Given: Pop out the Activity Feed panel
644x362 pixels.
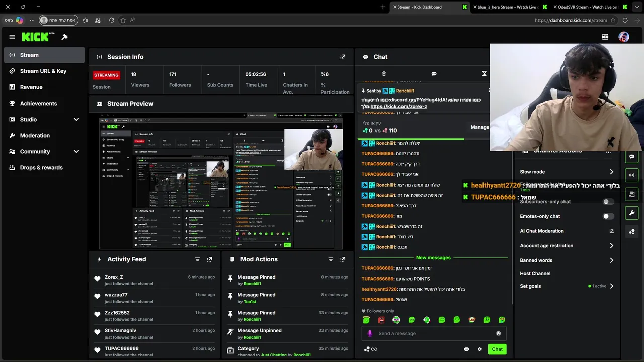Looking at the screenshot, I should coord(209,259).
